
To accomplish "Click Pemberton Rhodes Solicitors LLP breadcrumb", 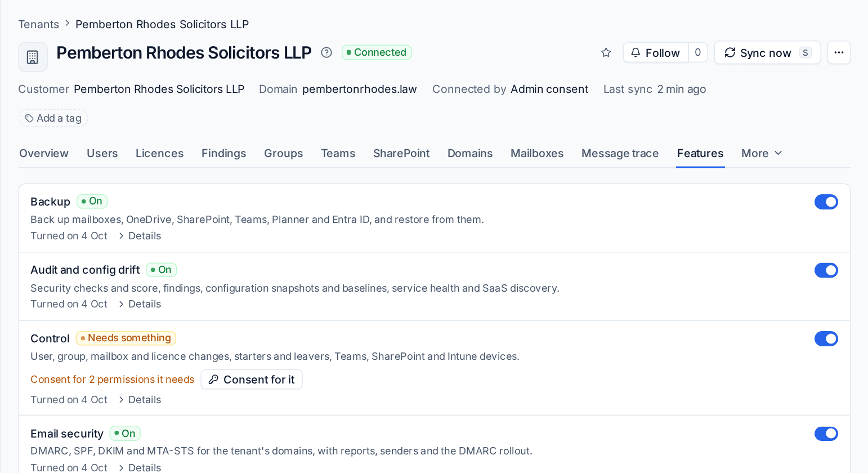I will click(162, 24).
